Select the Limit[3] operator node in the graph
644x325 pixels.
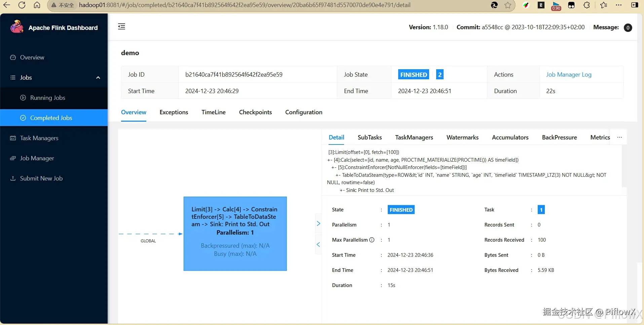(235, 234)
